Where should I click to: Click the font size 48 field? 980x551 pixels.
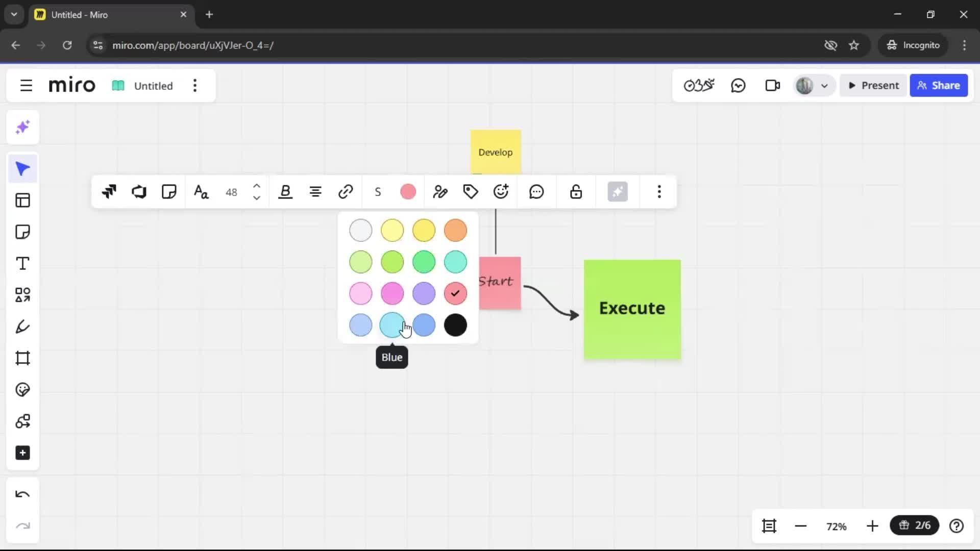click(x=231, y=192)
